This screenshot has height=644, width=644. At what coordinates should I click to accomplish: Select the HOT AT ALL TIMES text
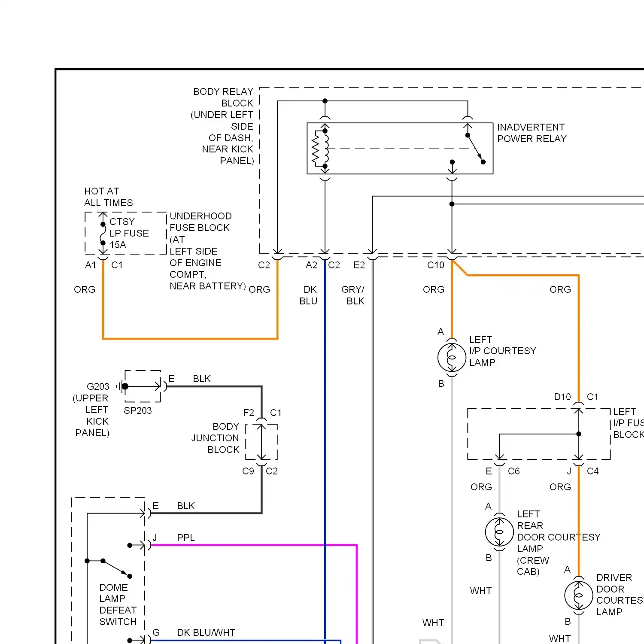(108, 197)
